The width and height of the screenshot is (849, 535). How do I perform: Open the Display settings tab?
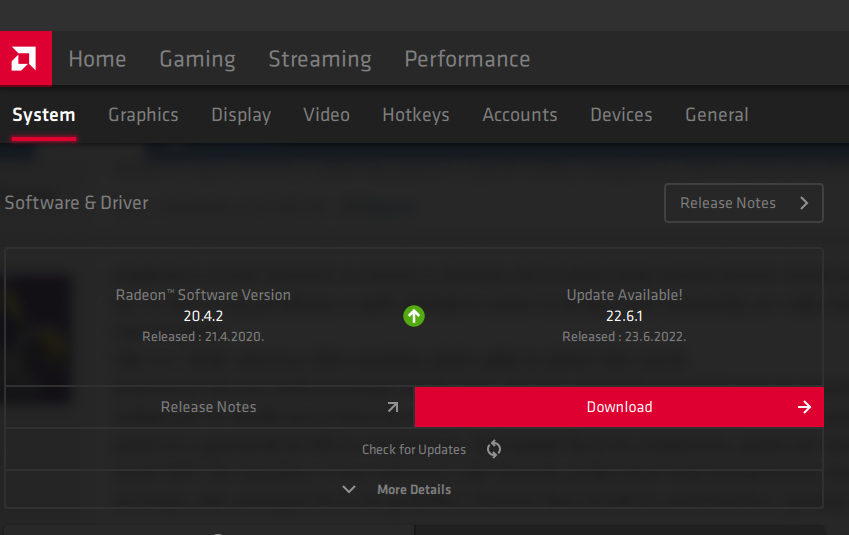point(241,115)
